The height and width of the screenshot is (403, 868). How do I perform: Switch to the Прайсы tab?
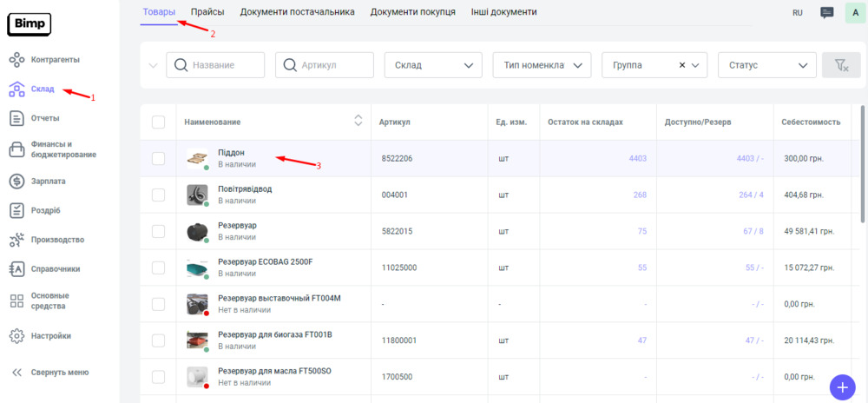207,12
